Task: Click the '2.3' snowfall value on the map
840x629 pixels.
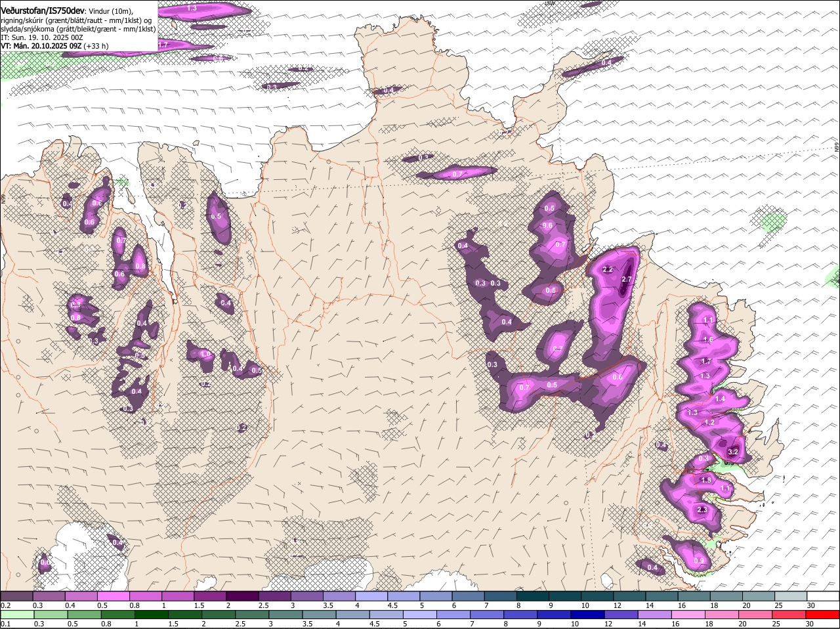Action: click(702, 510)
